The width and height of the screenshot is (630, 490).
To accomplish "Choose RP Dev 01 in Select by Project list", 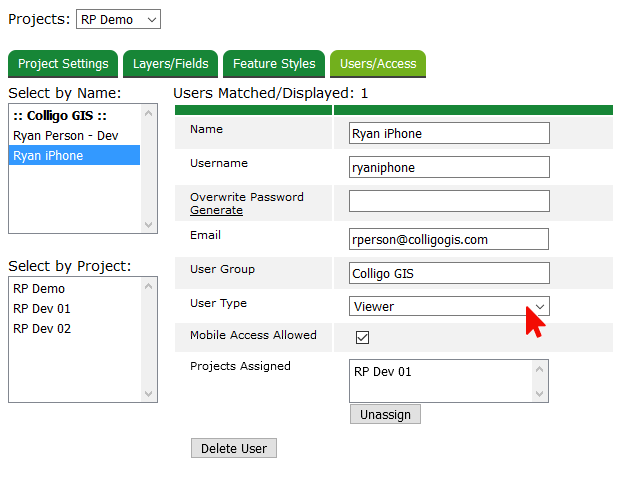I will 42,308.
